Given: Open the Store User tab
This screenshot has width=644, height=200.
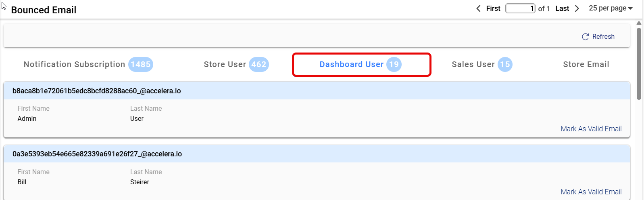Looking at the screenshot, I should click(x=225, y=64).
